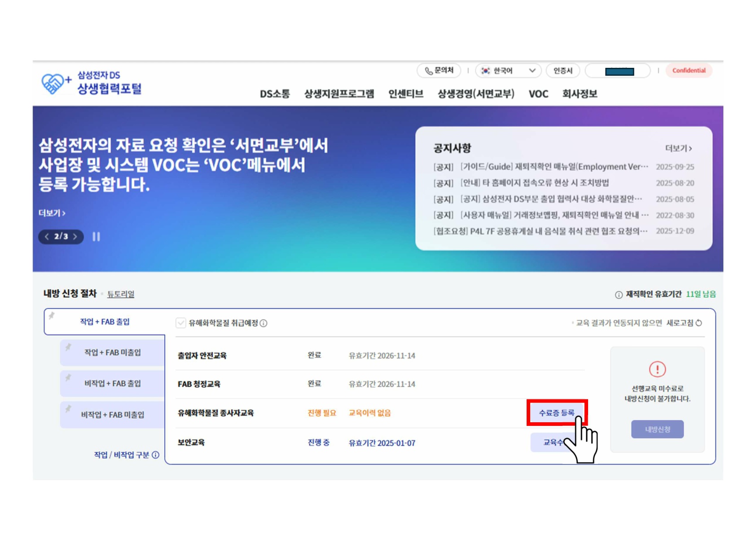Go to previous banner slide arrow
Image resolution: width=756 pixels, height=535 pixels.
(x=47, y=237)
